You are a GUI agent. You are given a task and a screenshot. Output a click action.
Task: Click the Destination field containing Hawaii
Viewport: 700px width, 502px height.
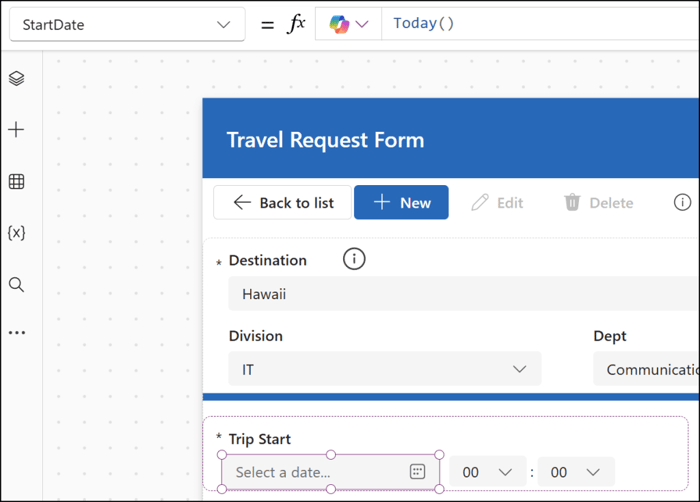(x=450, y=295)
